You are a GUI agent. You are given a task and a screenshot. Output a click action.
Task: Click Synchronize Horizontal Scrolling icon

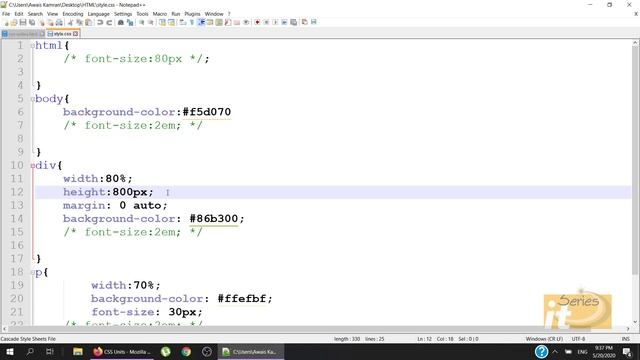tap(171, 22)
